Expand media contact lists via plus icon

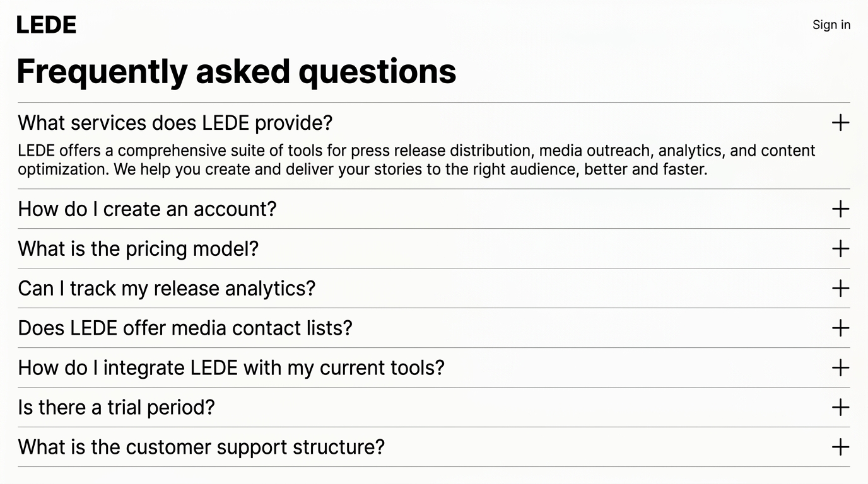840,328
